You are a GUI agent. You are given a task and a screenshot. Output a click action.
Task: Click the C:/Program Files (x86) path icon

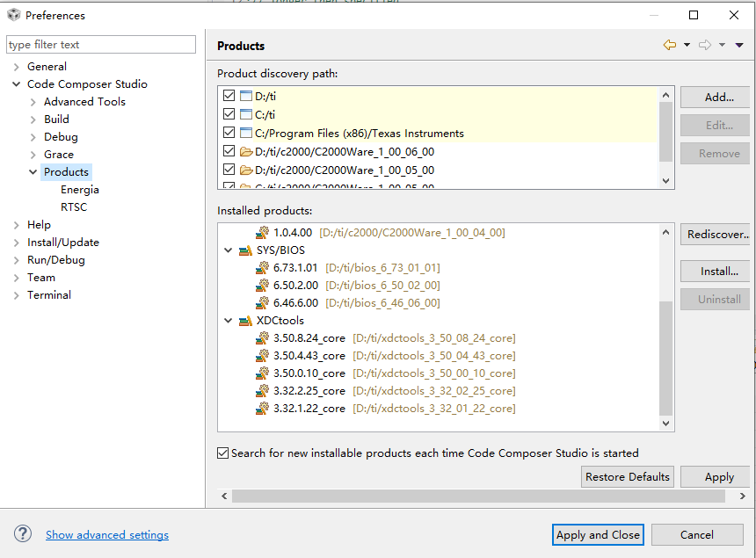(x=246, y=133)
